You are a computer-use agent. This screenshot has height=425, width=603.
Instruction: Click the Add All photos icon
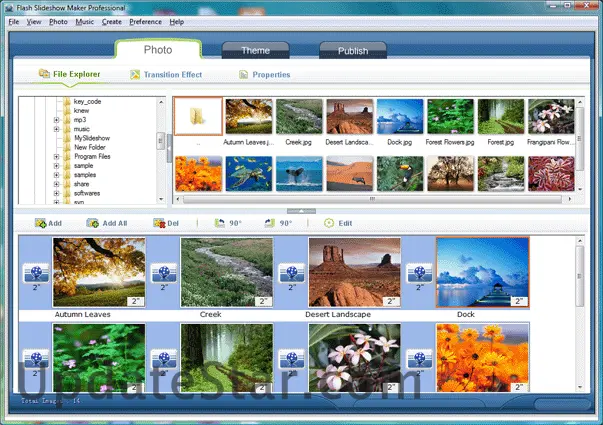(92, 223)
